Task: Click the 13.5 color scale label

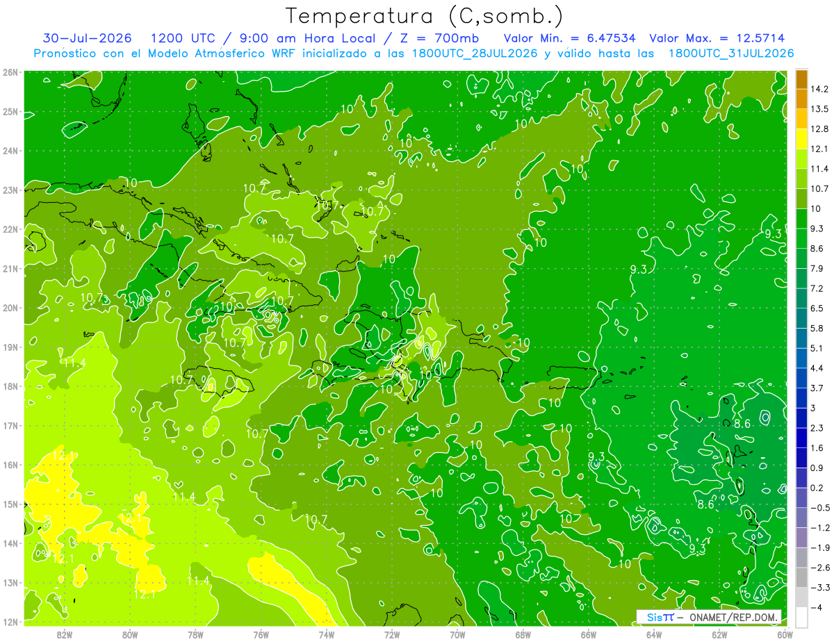Action: click(820, 109)
